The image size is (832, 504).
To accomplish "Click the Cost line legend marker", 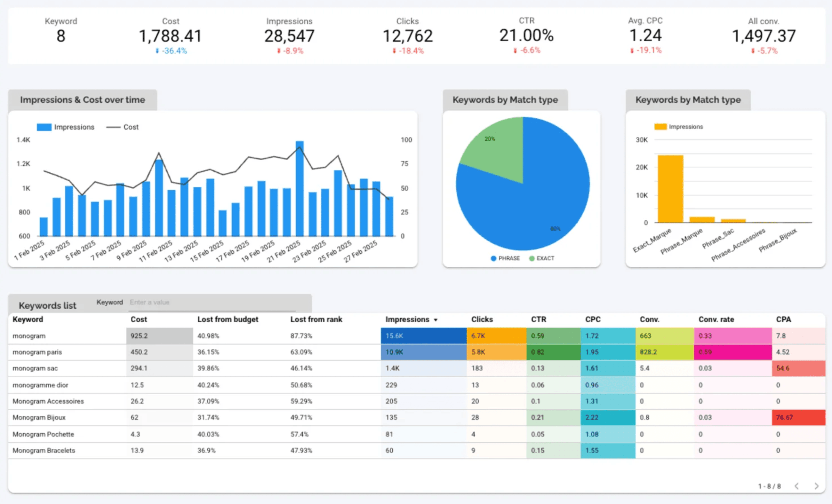I will pyautogui.click(x=113, y=127).
